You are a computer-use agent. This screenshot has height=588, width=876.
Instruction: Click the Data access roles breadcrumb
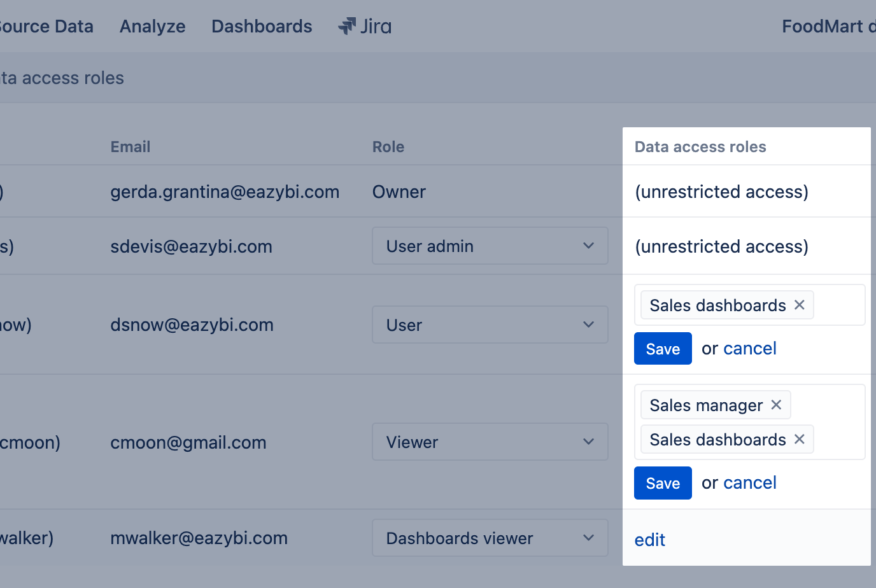pos(62,78)
